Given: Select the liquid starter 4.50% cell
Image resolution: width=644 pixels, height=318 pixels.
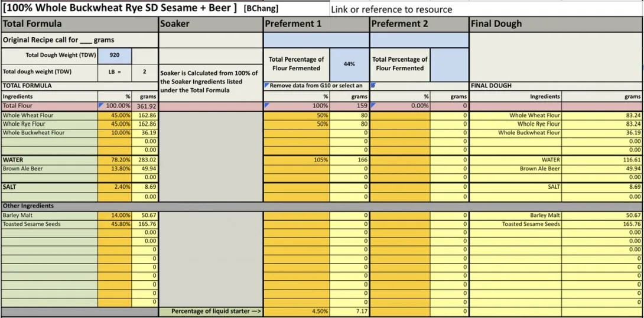Looking at the screenshot, I should 296,311.
